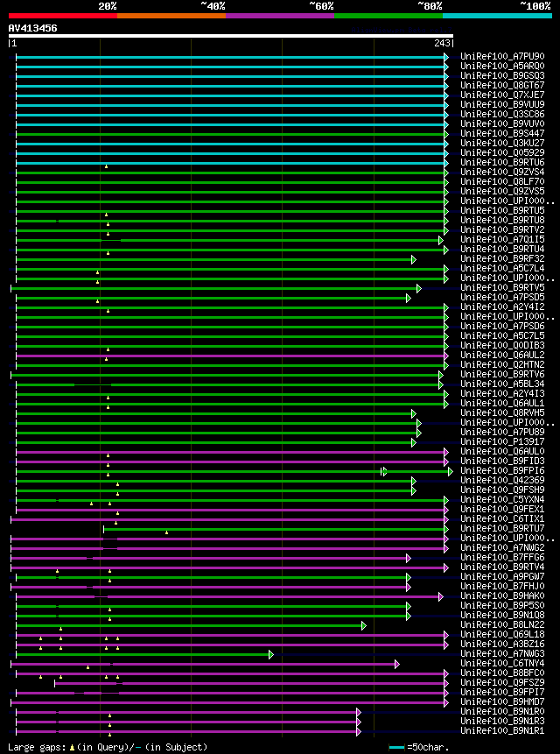Viewport: 560px width, 754px height.
Task: Choose the UniRef100_A2Y4I2 entry
Action: [502, 307]
